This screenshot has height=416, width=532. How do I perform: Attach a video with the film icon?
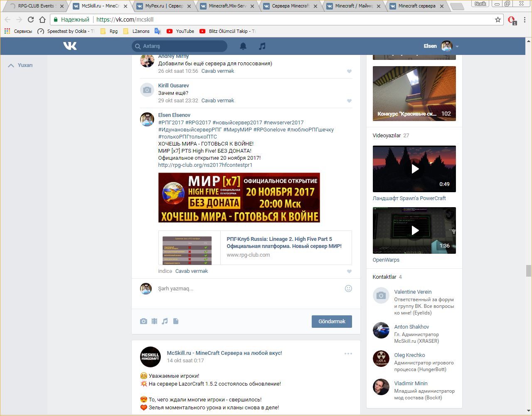[x=154, y=321]
